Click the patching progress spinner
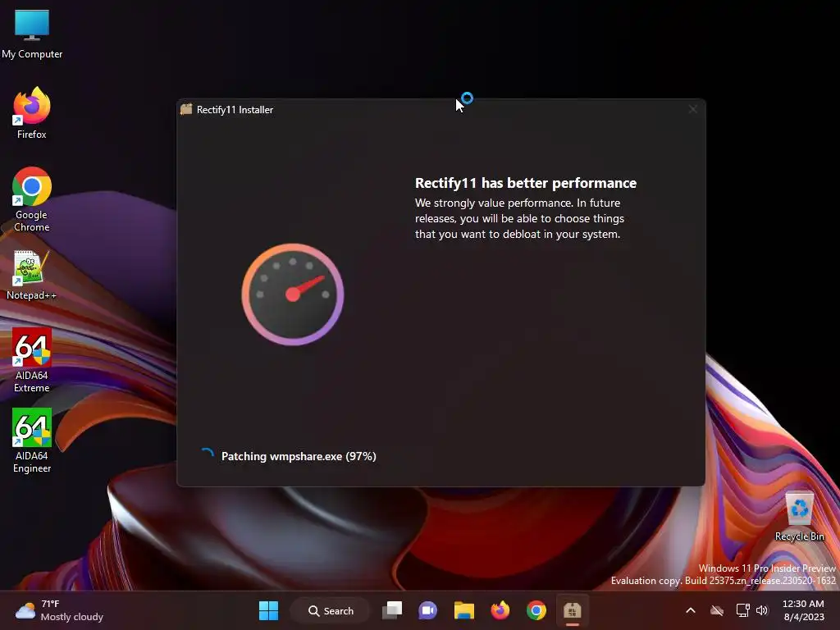Image resolution: width=840 pixels, height=630 pixels. (207, 456)
